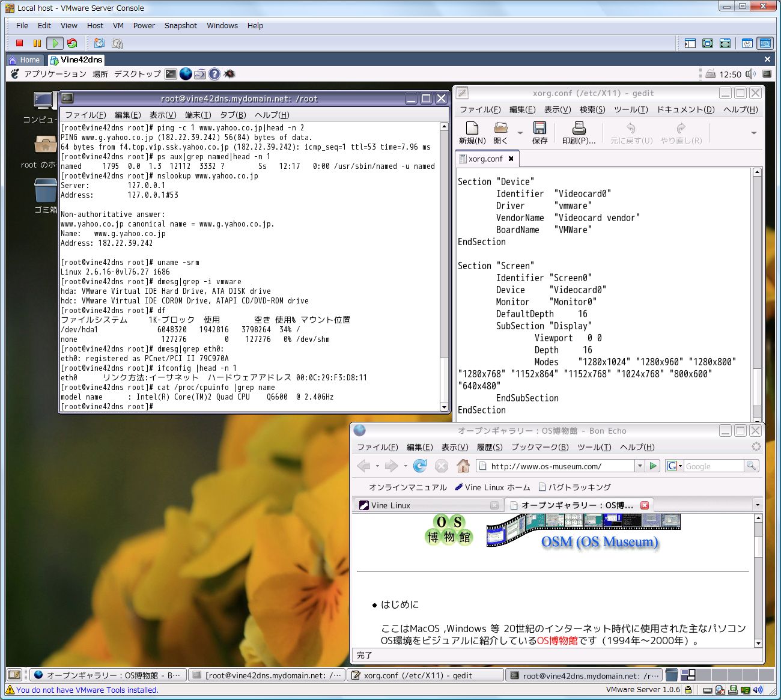Click the browser URL address field
This screenshot has width=781, height=700.
click(556, 466)
